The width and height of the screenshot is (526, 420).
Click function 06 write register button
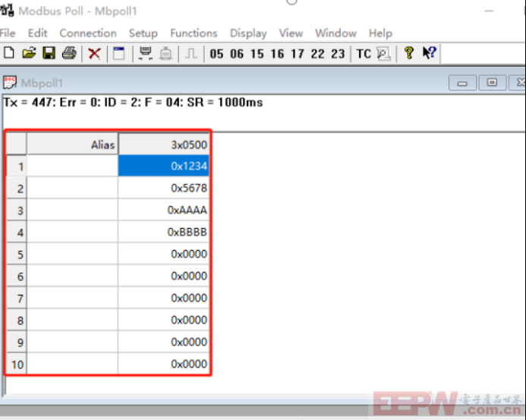coord(237,54)
